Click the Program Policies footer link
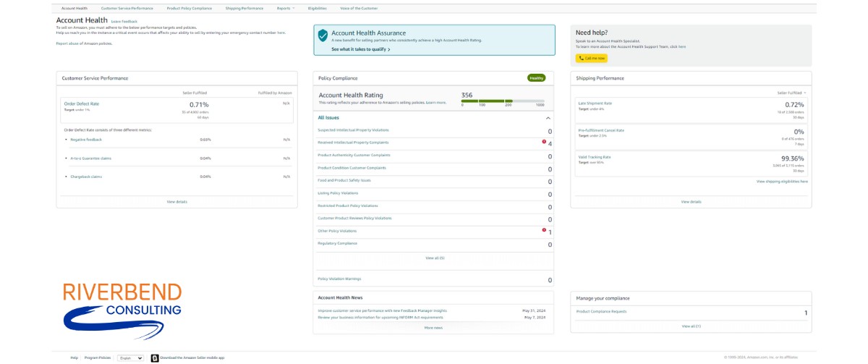Screen dimensions: 868x364 point(98,357)
